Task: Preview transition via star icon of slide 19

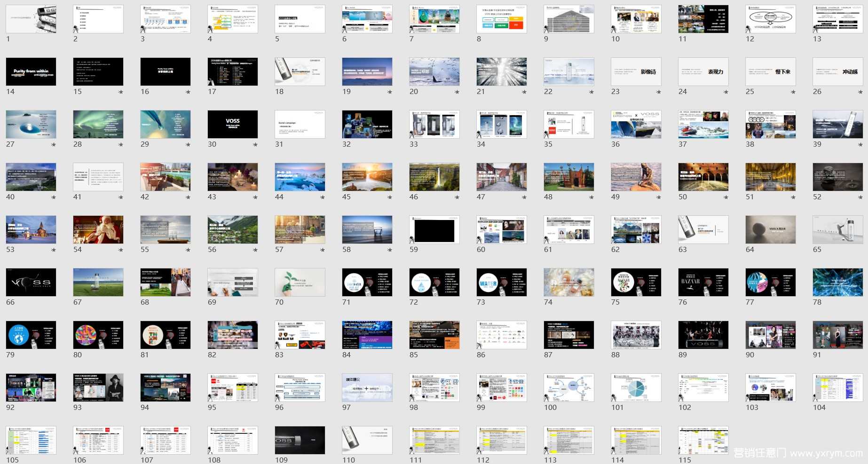Action: pyautogui.click(x=390, y=92)
